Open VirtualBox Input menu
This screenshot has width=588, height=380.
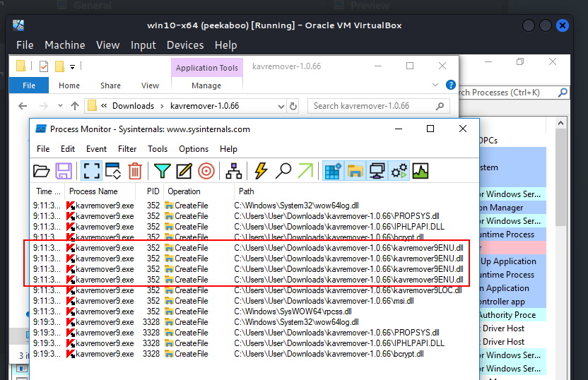(143, 45)
